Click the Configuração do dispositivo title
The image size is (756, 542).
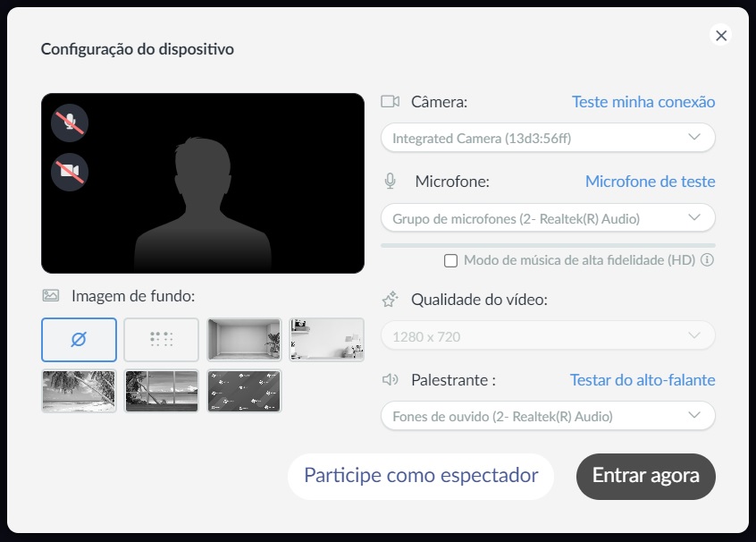coord(138,49)
